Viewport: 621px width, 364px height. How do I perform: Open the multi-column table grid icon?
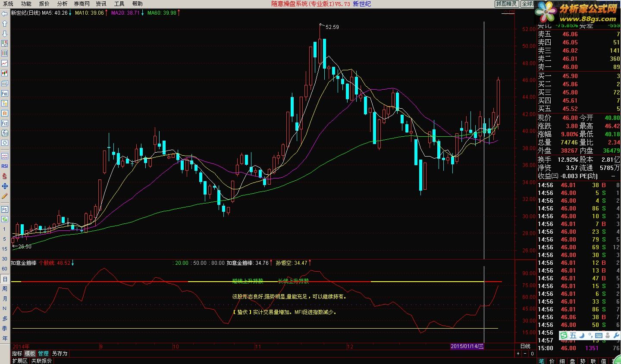[5, 53]
